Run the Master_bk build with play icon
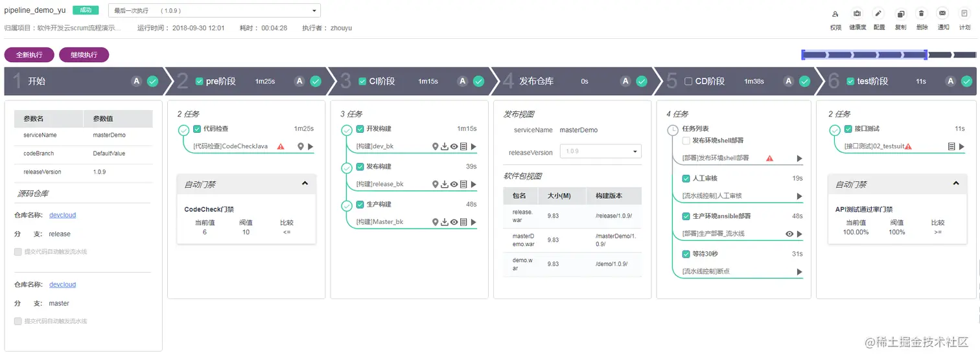The height and width of the screenshot is (360, 980). tap(474, 222)
